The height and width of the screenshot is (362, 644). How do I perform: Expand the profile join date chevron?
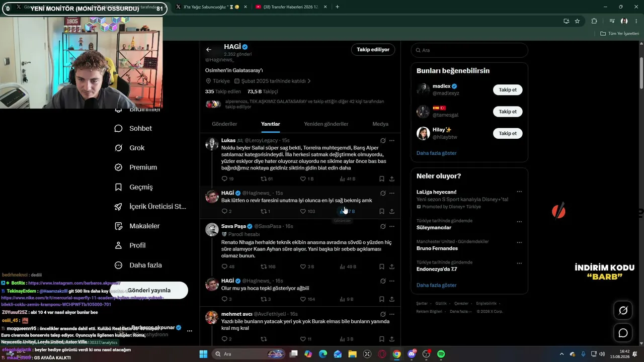(x=309, y=81)
